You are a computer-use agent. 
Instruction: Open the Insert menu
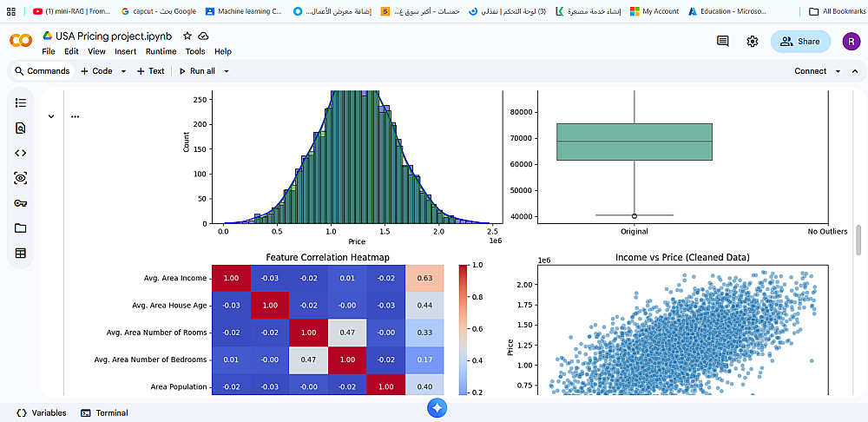(125, 51)
